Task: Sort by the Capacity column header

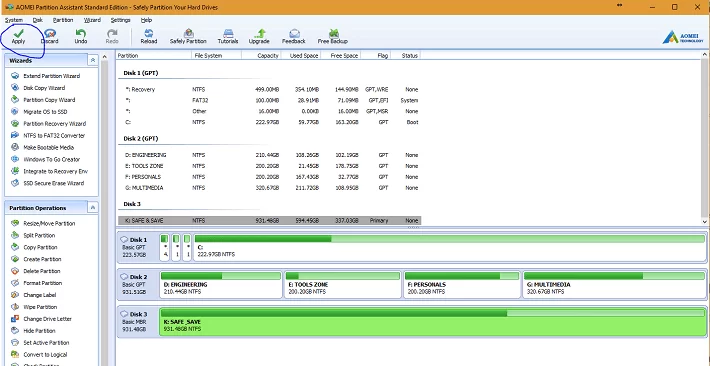Action: pos(261,55)
